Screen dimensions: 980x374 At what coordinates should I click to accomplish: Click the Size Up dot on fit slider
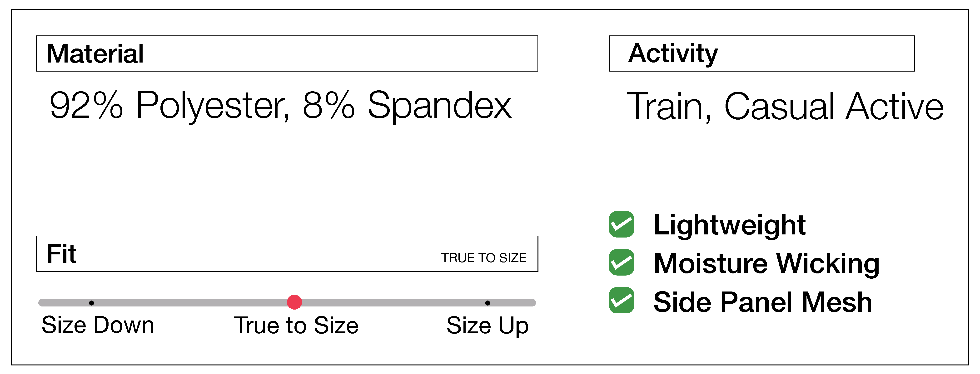pyautogui.click(x=487, y=303)
